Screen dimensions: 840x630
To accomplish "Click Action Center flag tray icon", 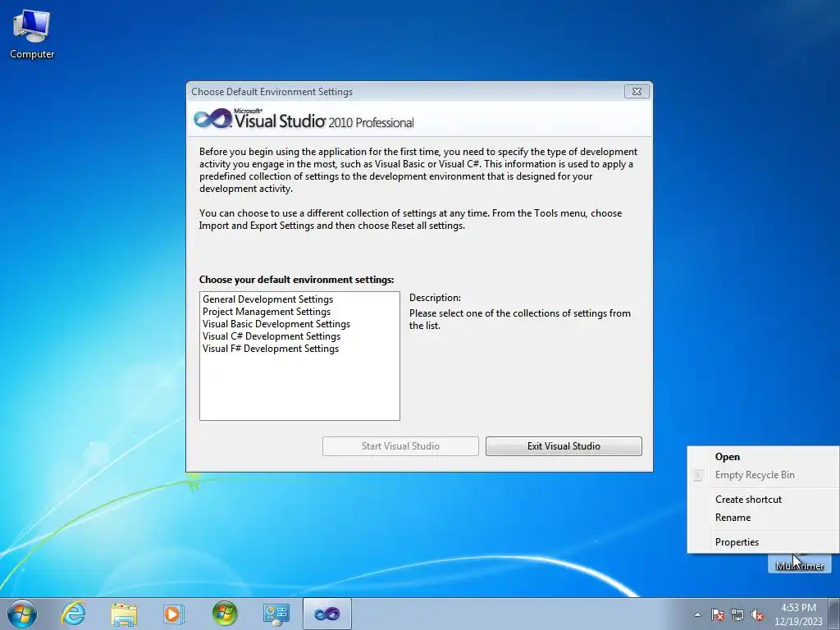I will [x=717, y=615].
